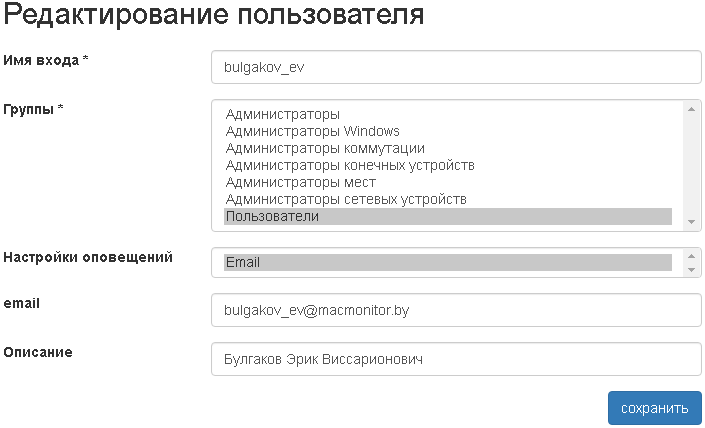705x428 pixels.
Task: Focus the Описание description text field
Action: coord(456,359)
